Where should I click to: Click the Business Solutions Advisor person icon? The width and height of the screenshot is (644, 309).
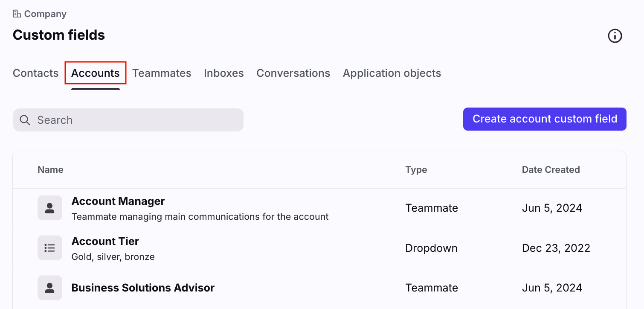(50, 288)
